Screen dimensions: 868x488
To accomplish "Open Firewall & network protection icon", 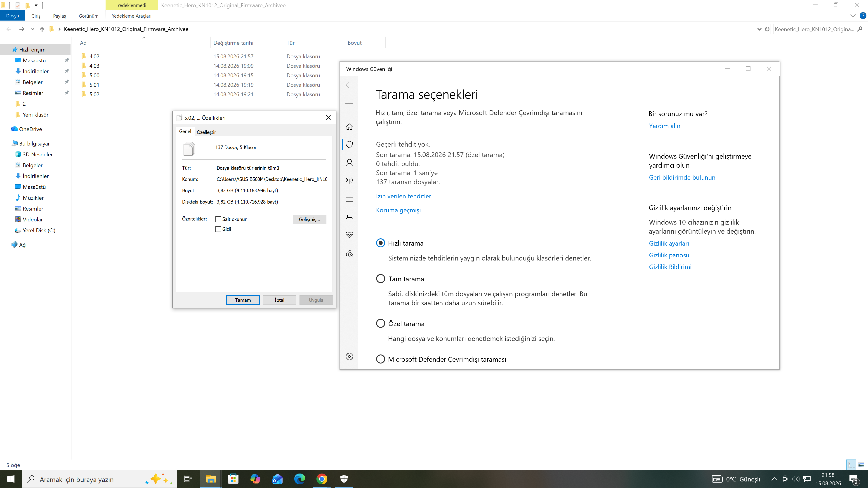I will pyautogui.click(x=349, y=181).
